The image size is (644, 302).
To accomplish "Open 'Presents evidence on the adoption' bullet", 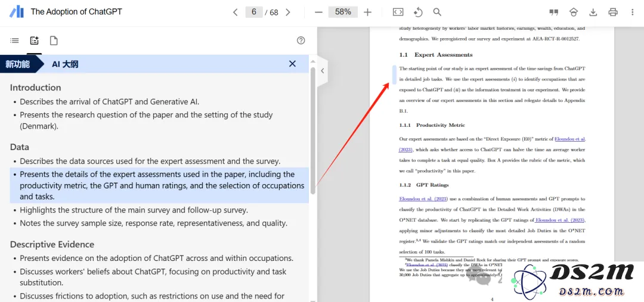I will (x=156, y=258).
